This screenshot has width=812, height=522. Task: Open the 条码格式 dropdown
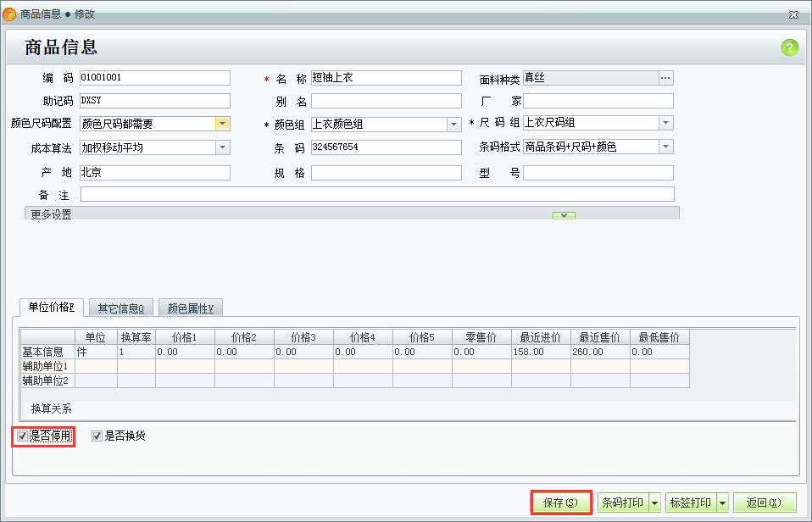(x=666, y=146)
